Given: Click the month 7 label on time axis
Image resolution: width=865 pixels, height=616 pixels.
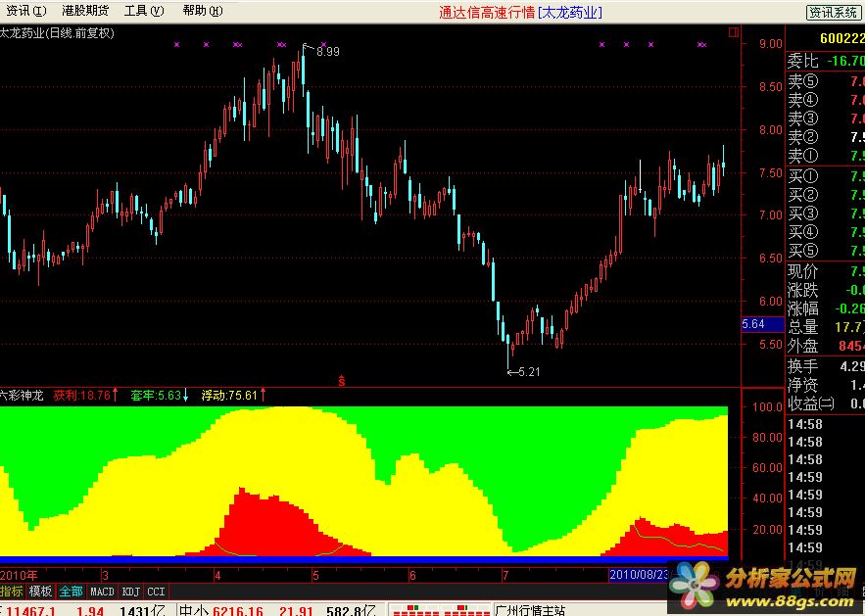Looking at the screenshot, I should pos(505,576).
